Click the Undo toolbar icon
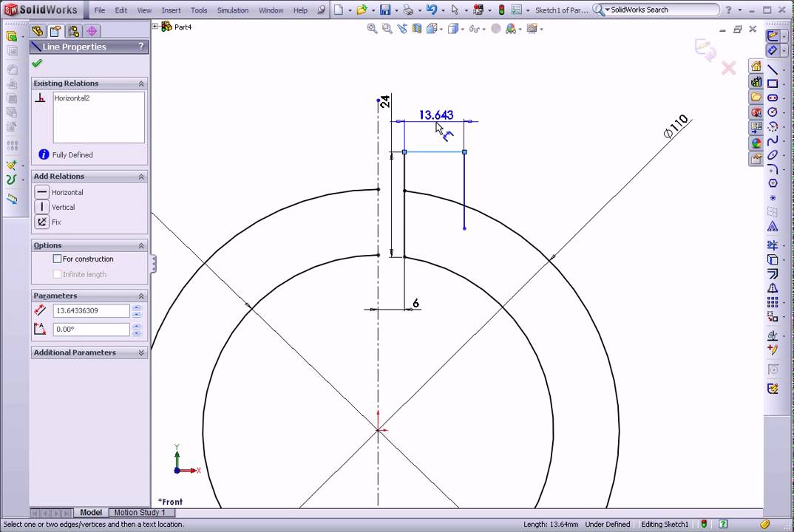This screenshot has height=532, width=794. pos(432,10)
